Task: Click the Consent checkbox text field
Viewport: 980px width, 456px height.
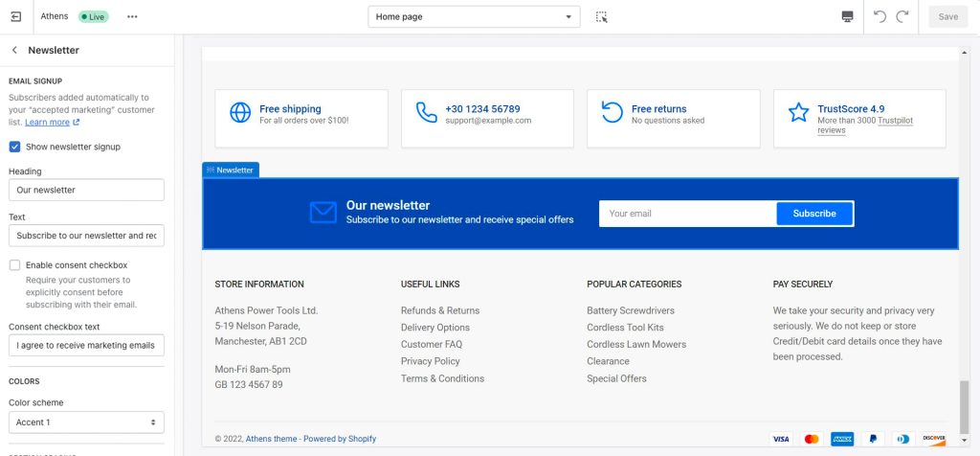Action: point(86,345)
